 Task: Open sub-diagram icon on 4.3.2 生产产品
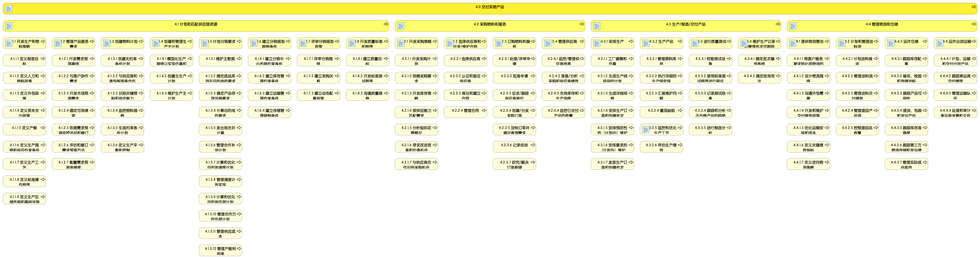click(x=646, y=43)
